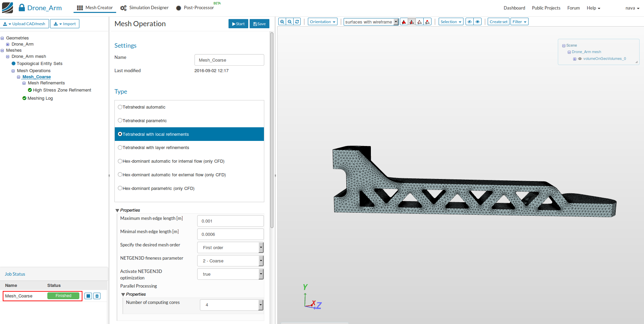Select Tetrahedral with layer refinements
This screenshot has height=324, width=644.
[120, 148]
